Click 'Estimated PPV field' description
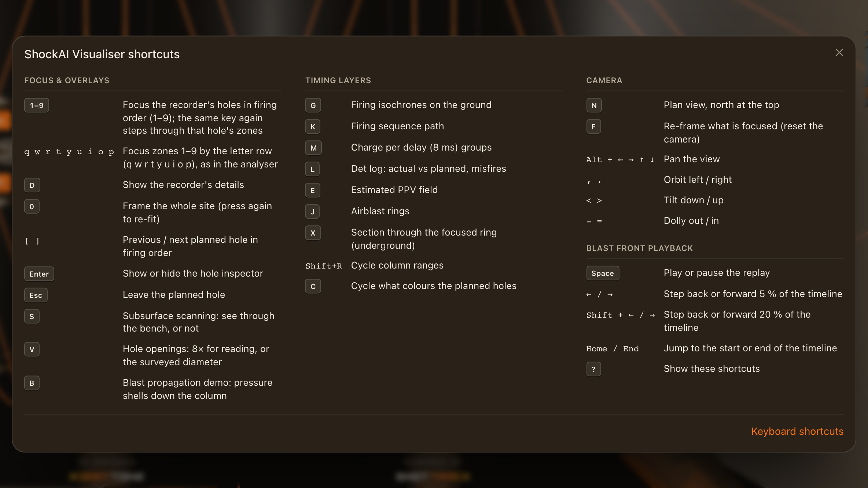 pos(394,190)
